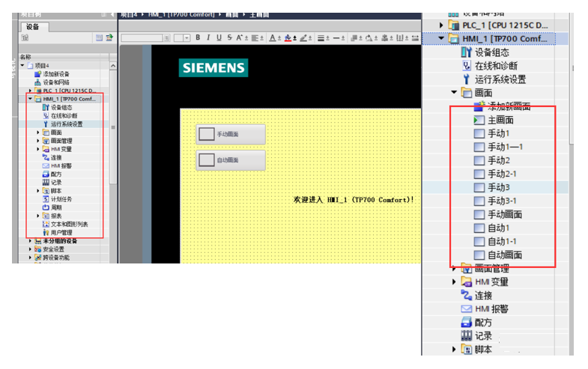Click project tree scroll-up arrow

(x=113, y=66)
